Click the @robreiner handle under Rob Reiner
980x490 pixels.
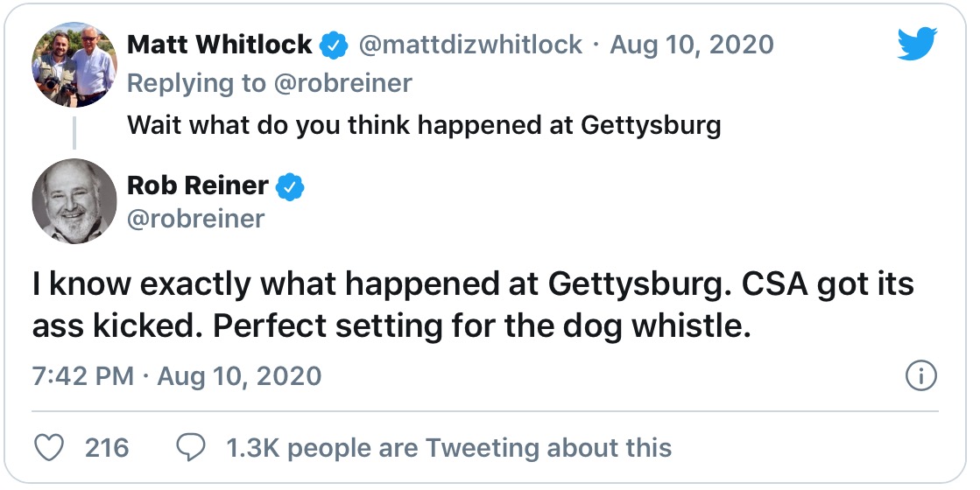[196, 219]
